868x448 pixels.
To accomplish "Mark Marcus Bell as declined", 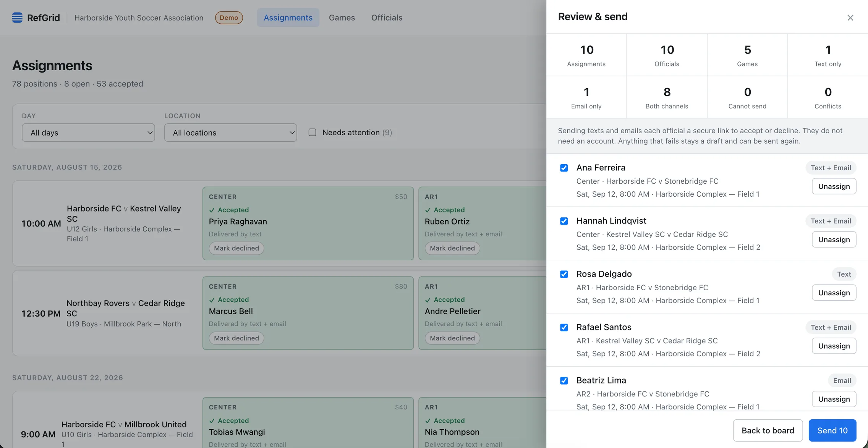I will tap(236, 338).
